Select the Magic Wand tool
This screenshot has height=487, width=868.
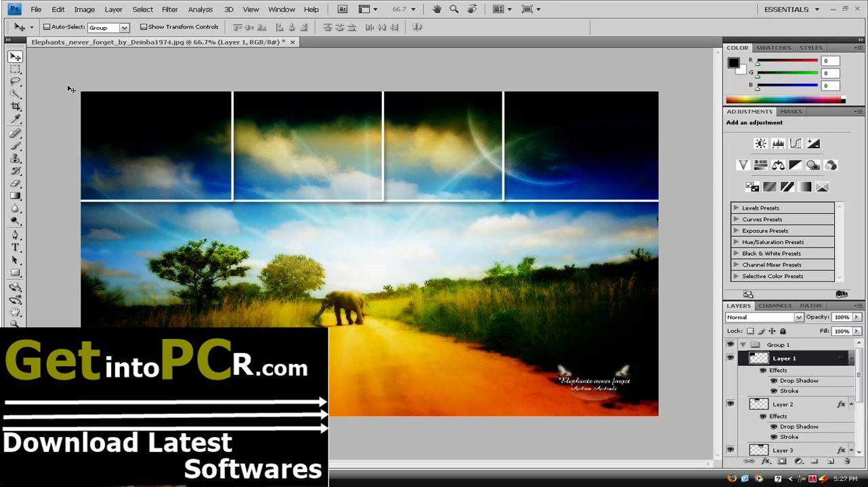coord(15,94)
